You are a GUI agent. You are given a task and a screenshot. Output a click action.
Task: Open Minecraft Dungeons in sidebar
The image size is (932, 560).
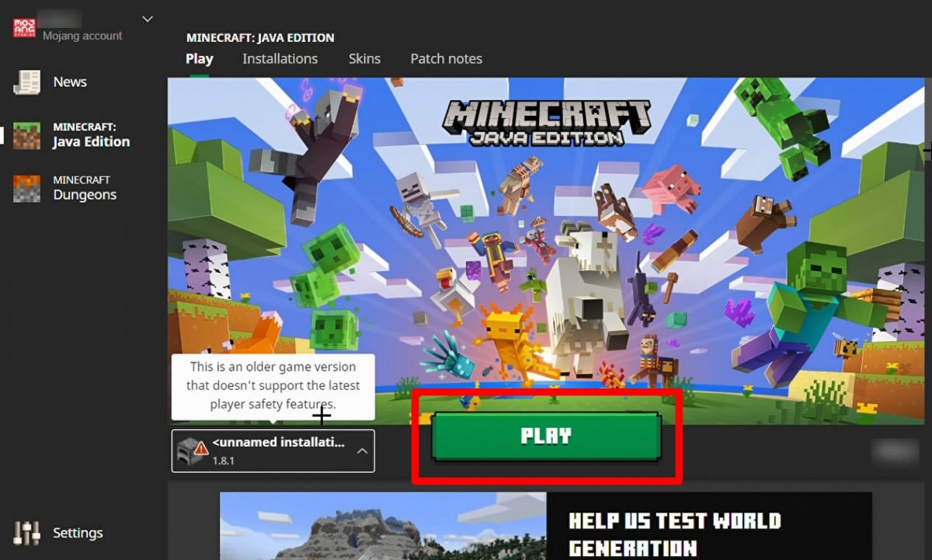(x=84, y=188)
